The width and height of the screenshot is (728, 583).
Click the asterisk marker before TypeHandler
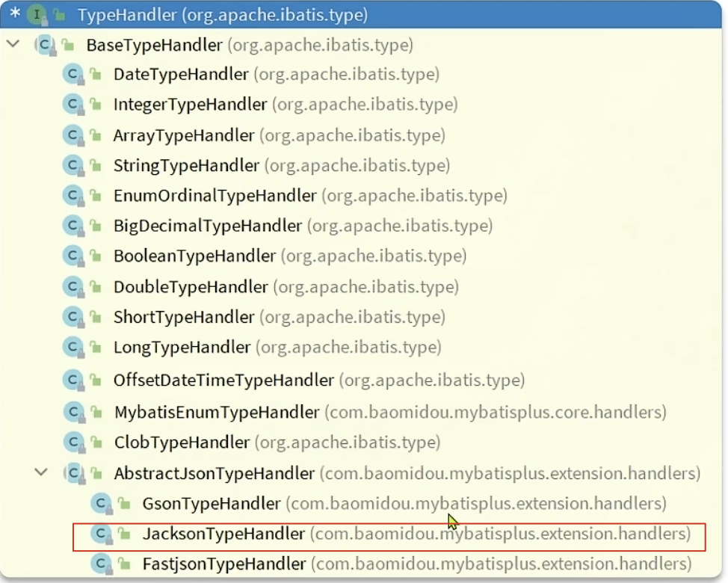click(x=15, y=14)
